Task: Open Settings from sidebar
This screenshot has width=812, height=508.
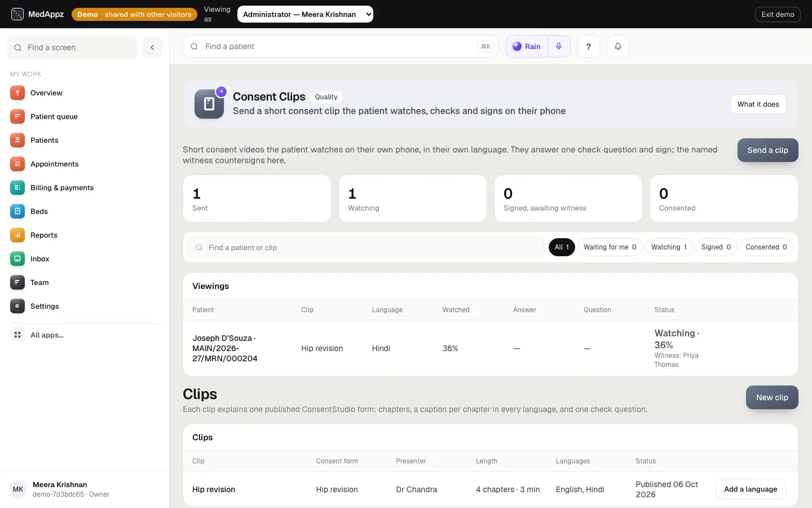Action: click(x=85, y=306)
